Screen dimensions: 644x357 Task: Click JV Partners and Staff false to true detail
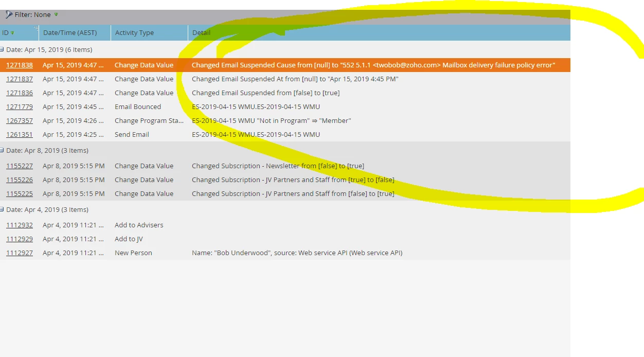click(293, 194)
